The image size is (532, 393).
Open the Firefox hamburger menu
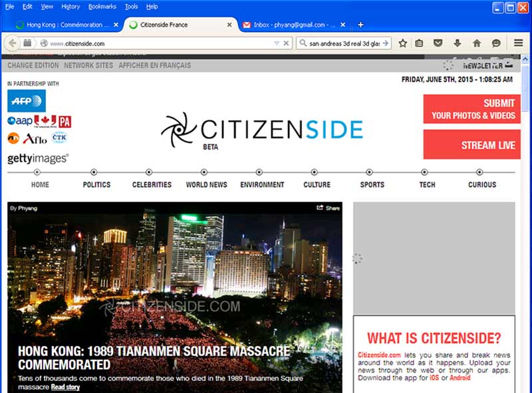[518, 43]
